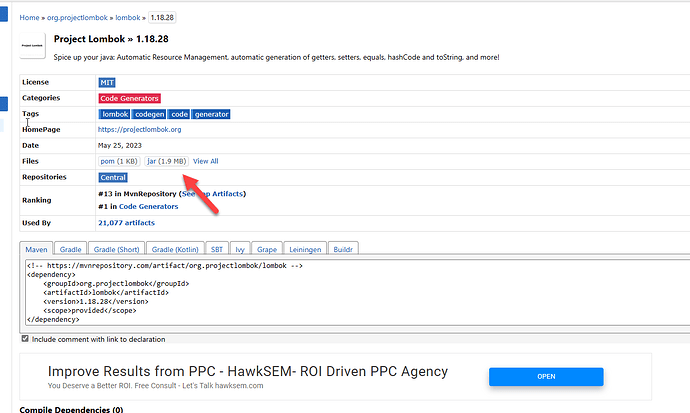Switch to the Grape tab

click(267, 249)
